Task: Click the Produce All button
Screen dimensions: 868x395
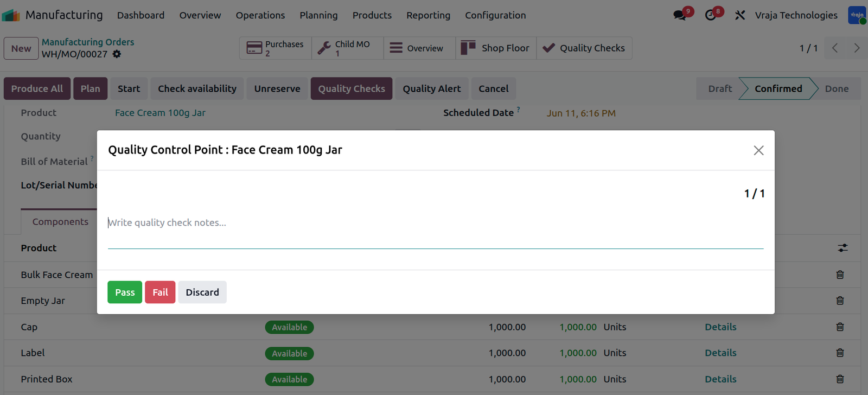Action: (x=37, y=88)
